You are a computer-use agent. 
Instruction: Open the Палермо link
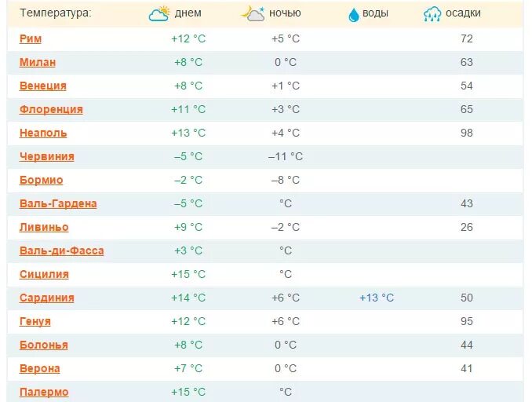pos(44,392)
